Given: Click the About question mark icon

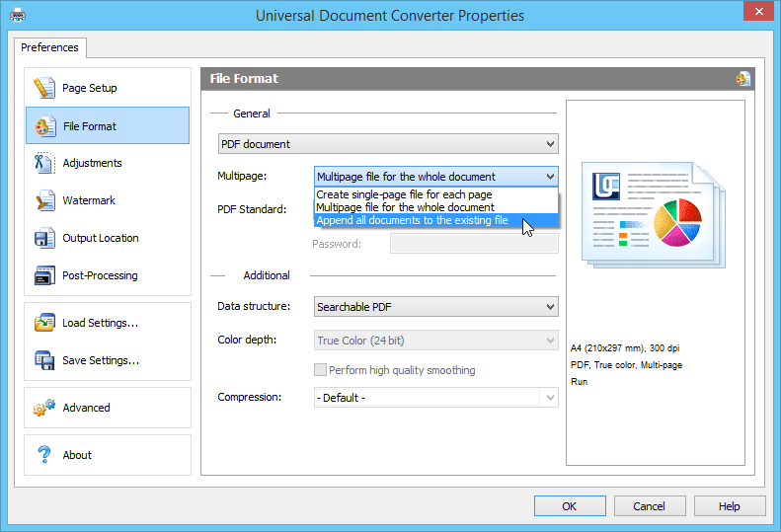Looking at the screenshot, I should [x=44, y=455].
